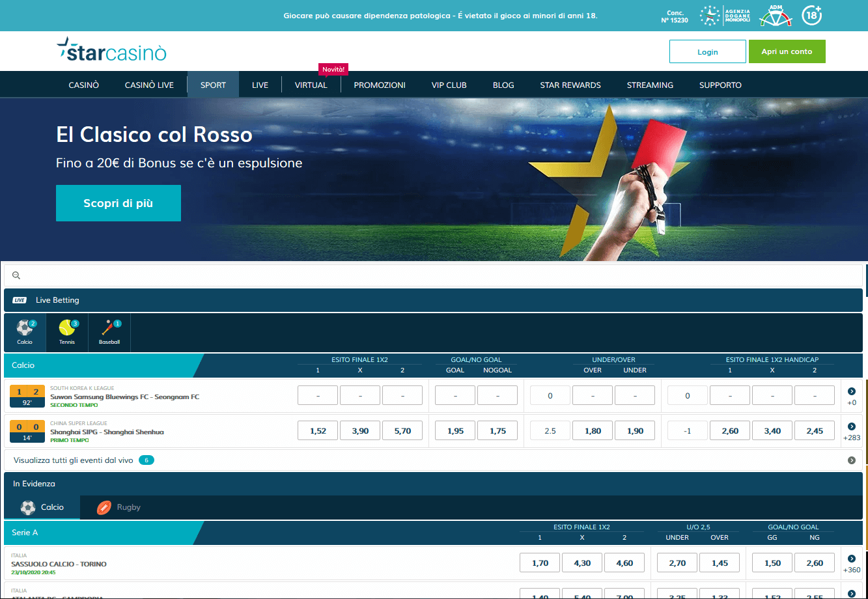Click the Agenzia Dogane Monopoli logo
Screen dimensions: 868x599
click(725, 16)
